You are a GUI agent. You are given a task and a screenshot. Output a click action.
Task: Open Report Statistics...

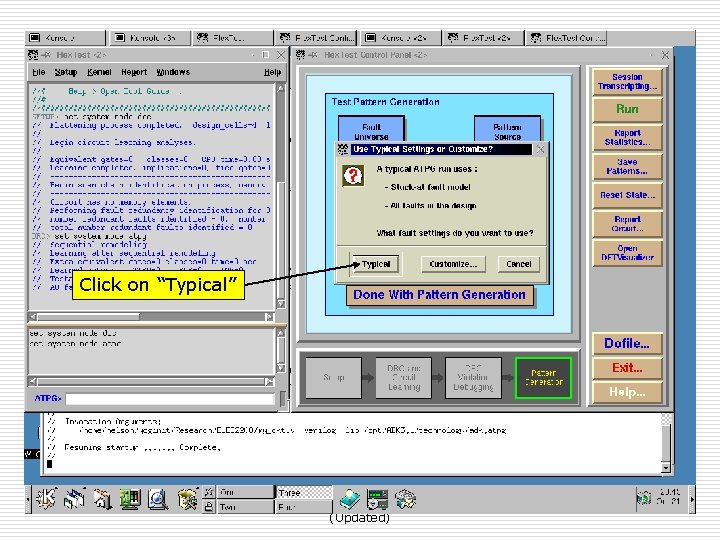(x=627, y=137)
